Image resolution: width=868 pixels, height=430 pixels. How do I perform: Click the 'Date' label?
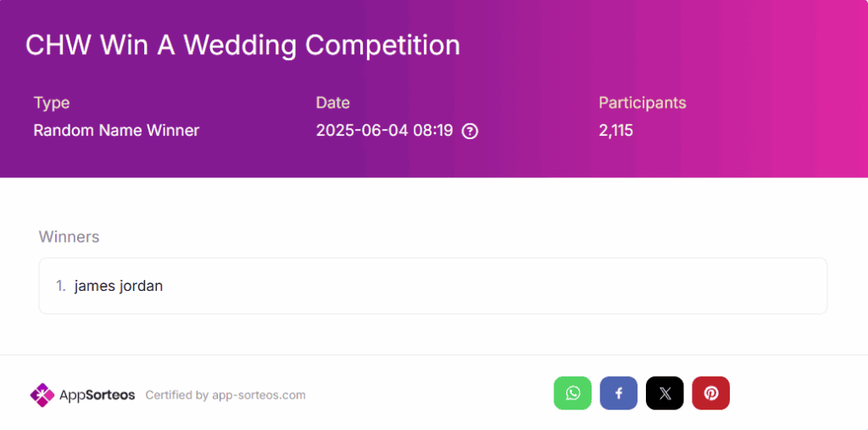coord(332,103)
